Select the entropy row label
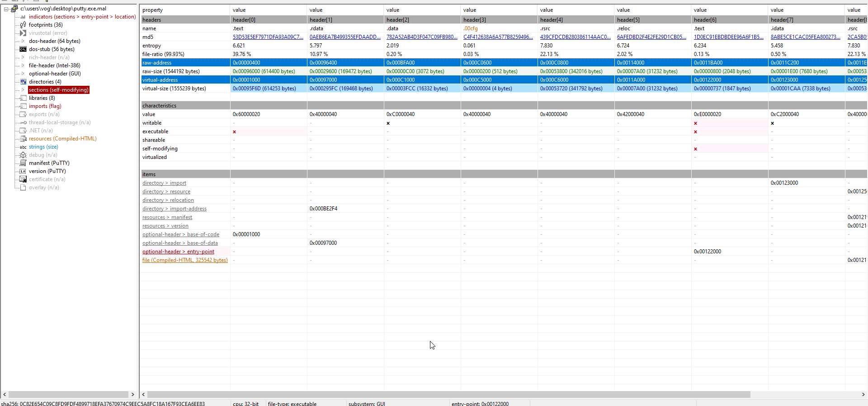The width and height of the screenshot is (868, 406). 151,46
